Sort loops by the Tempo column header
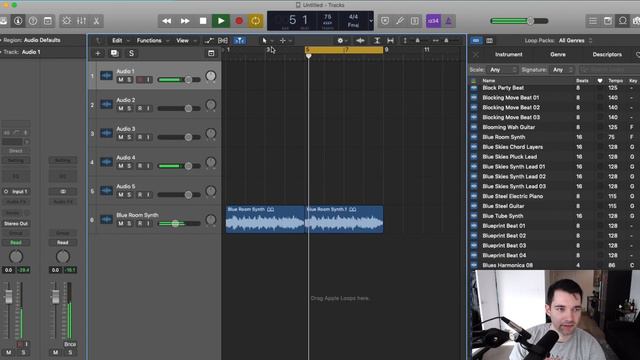The height and width of the screenshot is (360, 640). point(615,81)
